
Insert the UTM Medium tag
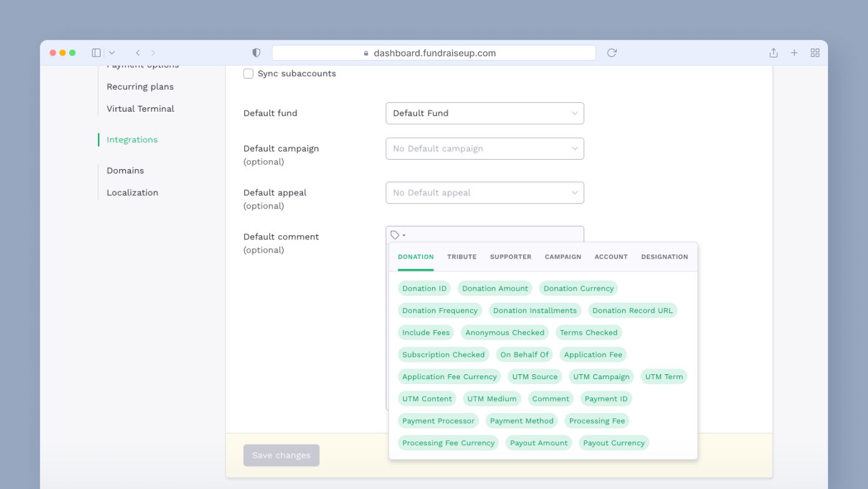tap(492, 399)
